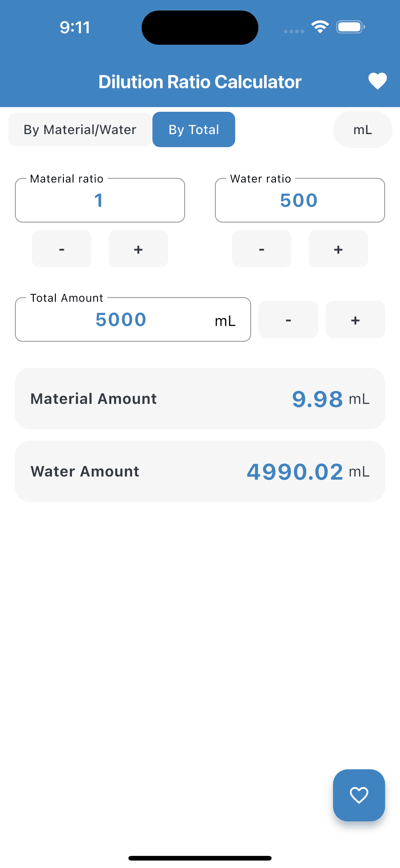
Task: Switch to By Material/Water mode
Action: pyautogui.click(x=80, y=130)
